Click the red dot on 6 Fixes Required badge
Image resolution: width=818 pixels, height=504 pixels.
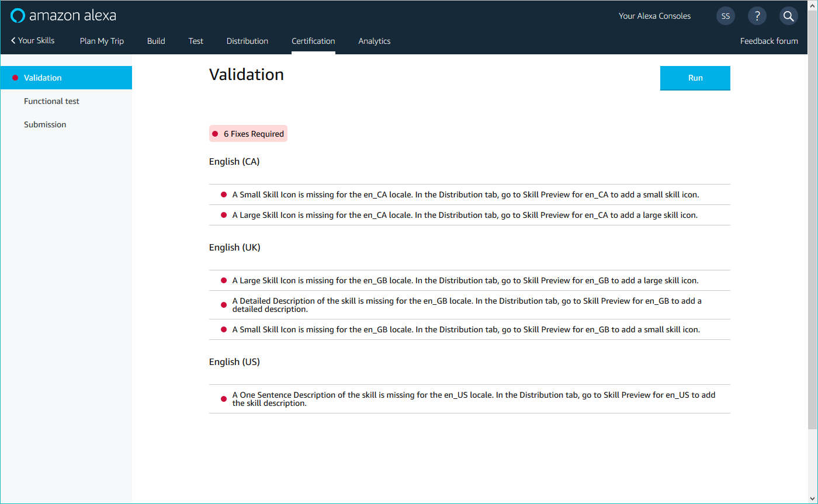[x=216, y=133]
